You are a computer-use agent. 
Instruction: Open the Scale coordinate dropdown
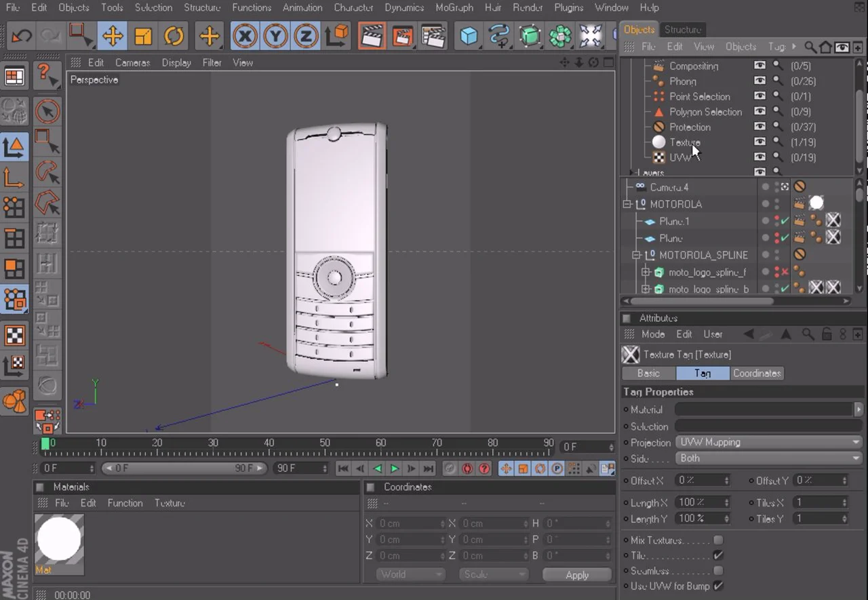493,574
